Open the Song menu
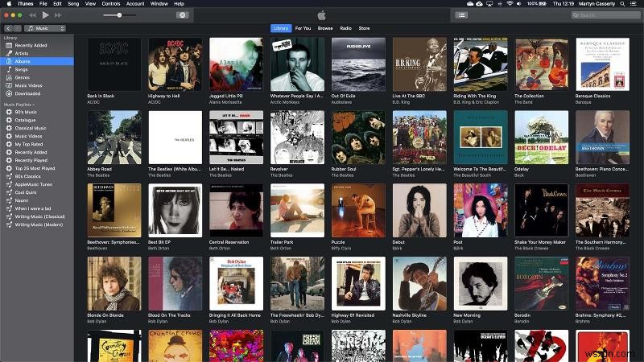 (x=73, y=4)
